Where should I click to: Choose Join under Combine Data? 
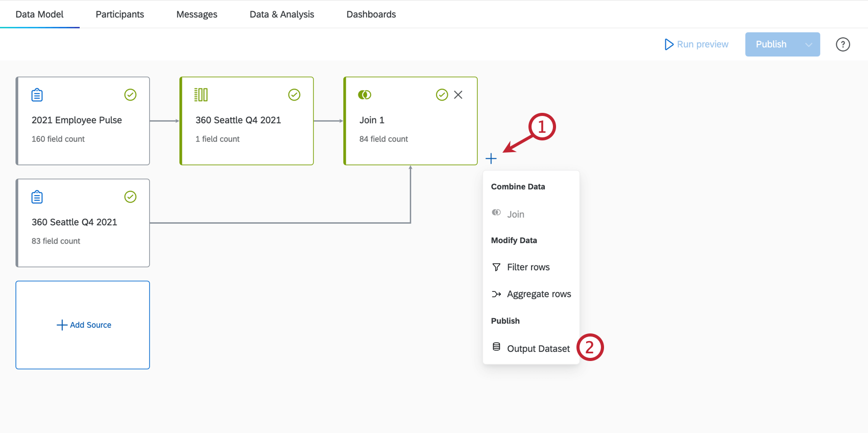pyautogui.click(x=531, y=214)
